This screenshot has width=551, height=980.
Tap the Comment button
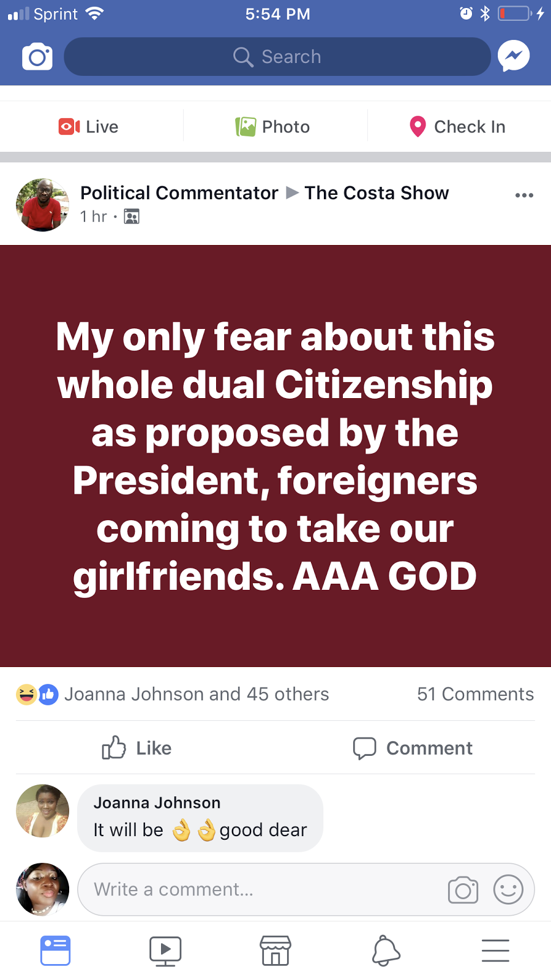coord(413,748)
